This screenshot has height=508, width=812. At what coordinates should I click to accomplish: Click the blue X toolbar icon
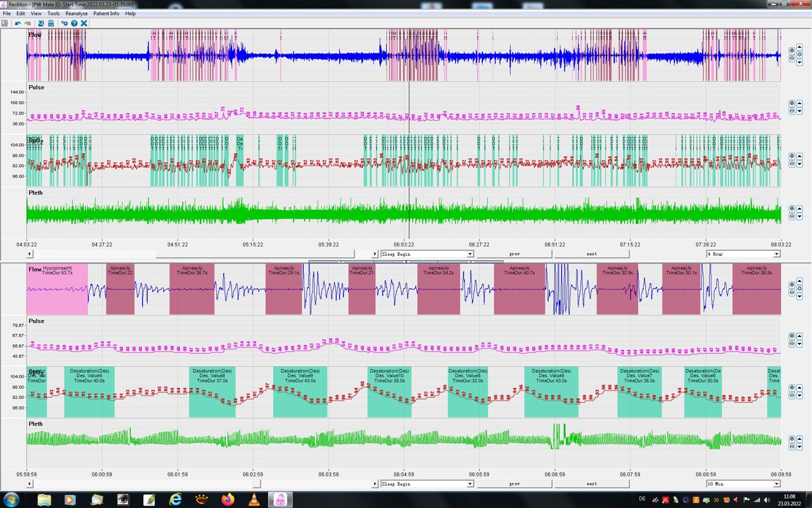84,23
